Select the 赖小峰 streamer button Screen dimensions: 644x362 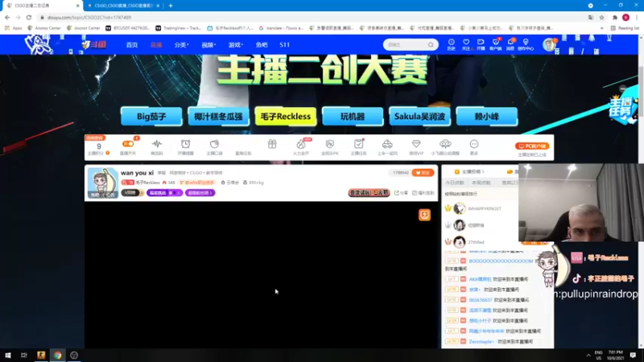coord(487,117)
